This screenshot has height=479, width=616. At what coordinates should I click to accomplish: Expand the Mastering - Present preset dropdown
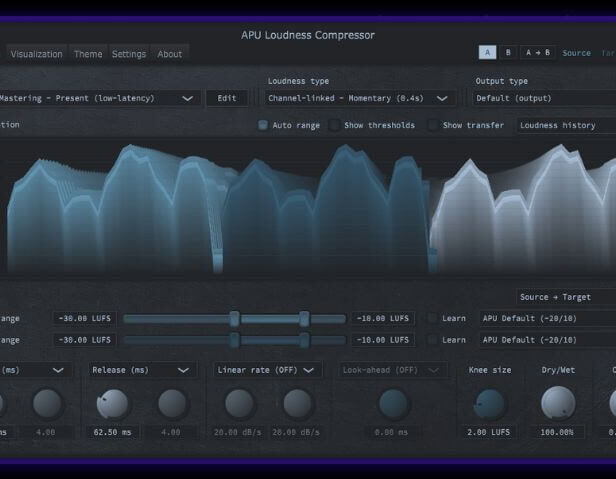[x=100, y=98]
